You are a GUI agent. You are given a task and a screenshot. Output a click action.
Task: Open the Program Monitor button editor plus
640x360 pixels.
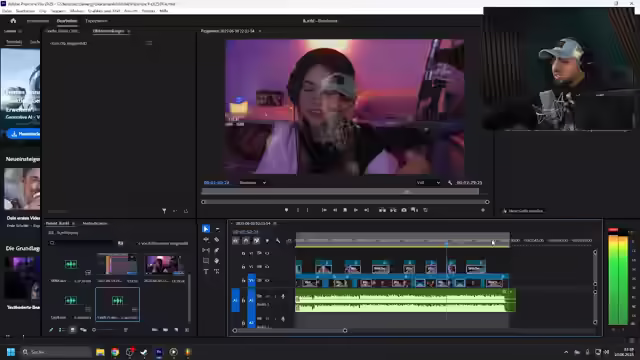[483, 210]
